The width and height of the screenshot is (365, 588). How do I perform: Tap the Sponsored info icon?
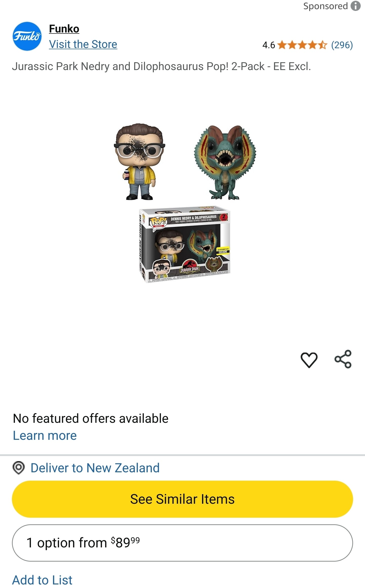click(355, 6)
